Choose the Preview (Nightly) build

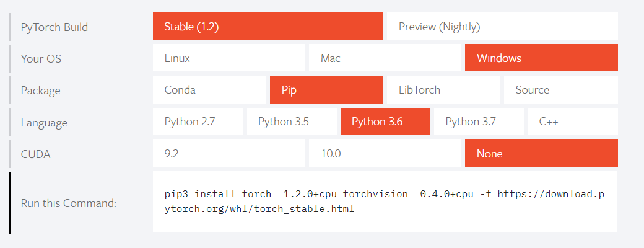(x=502, y=27)
